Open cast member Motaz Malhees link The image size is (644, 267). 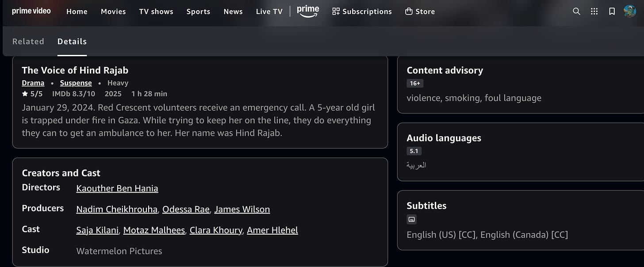(x=154, y=230)
